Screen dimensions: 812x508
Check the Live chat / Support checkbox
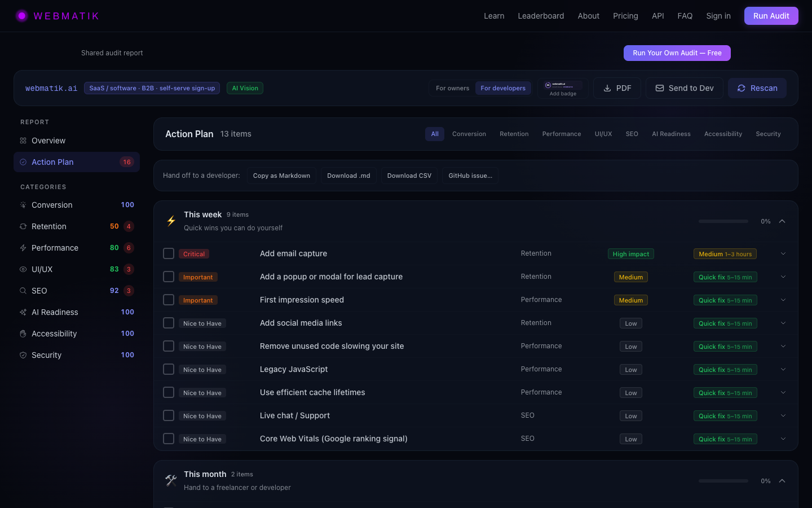click(x=169, y=415)
